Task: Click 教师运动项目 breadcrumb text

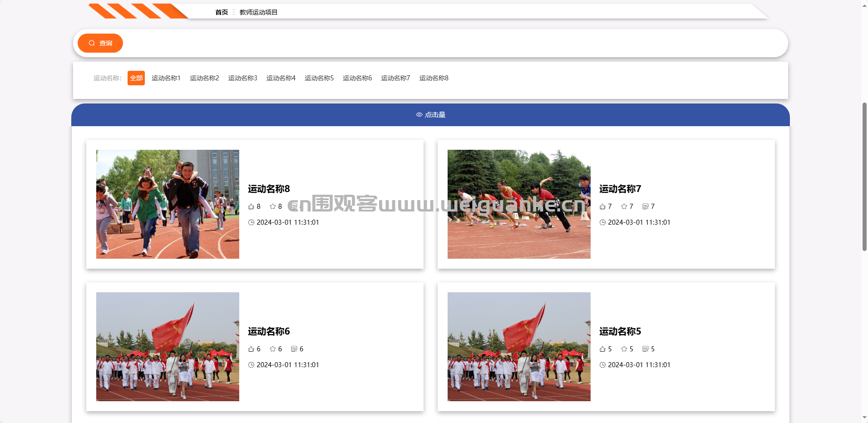Action: (258, 12)
